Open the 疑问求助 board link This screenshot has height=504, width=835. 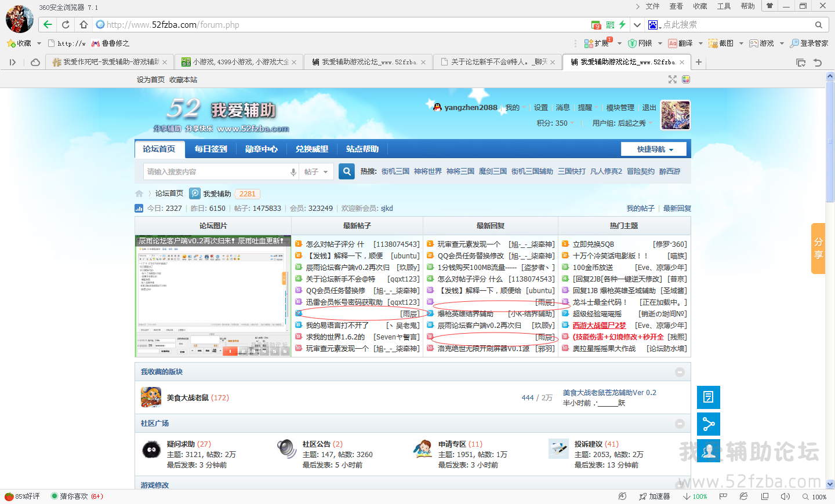pyautogui.click(x=180, y=444)
